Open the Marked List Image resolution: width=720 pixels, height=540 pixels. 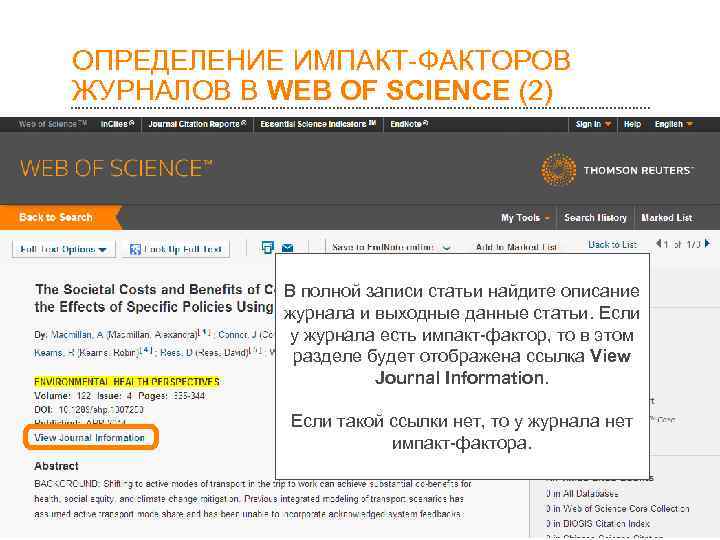click(x=667, y=218)
